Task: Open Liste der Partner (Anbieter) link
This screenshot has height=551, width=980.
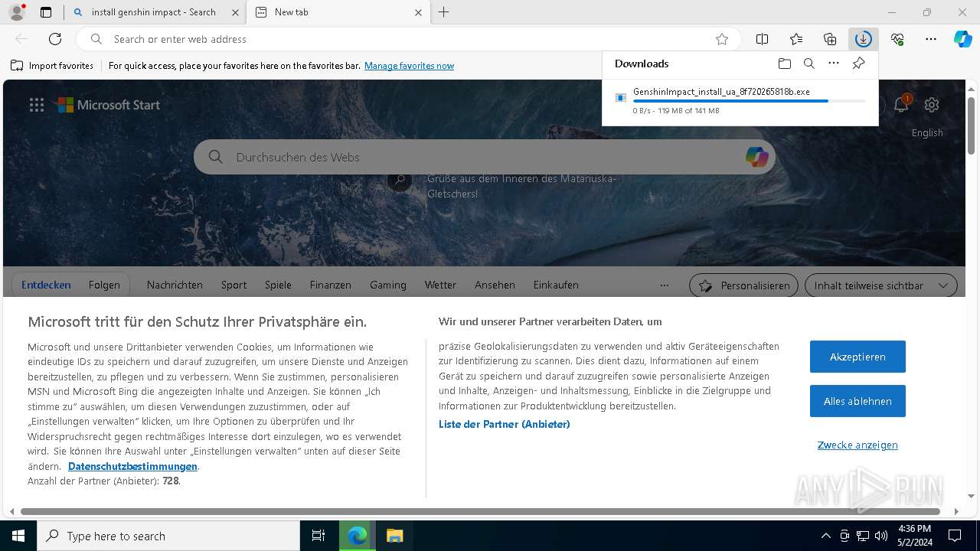Action: [504, 424]
